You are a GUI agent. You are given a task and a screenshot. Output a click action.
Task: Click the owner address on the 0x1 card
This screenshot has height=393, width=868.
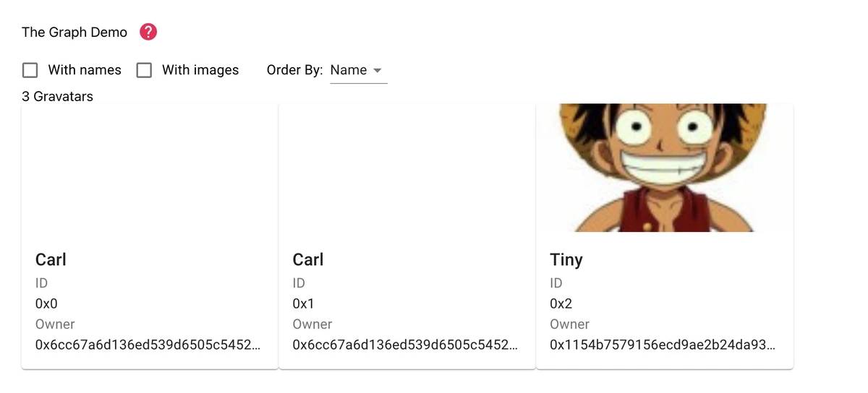tap(405, 345)
